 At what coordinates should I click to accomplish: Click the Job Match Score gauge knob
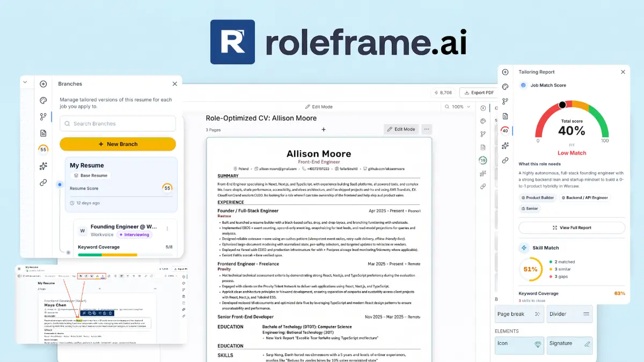[562, 105]
